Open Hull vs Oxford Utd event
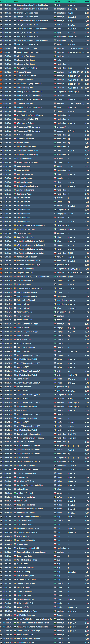Image resolution: width=90 pixels, height=644 pixels. point(24,340)
